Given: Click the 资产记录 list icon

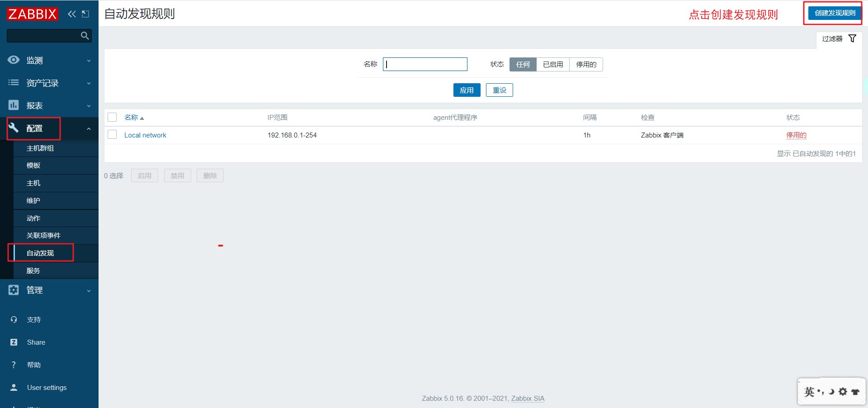Looking at the screenshot, I should 14,83.
